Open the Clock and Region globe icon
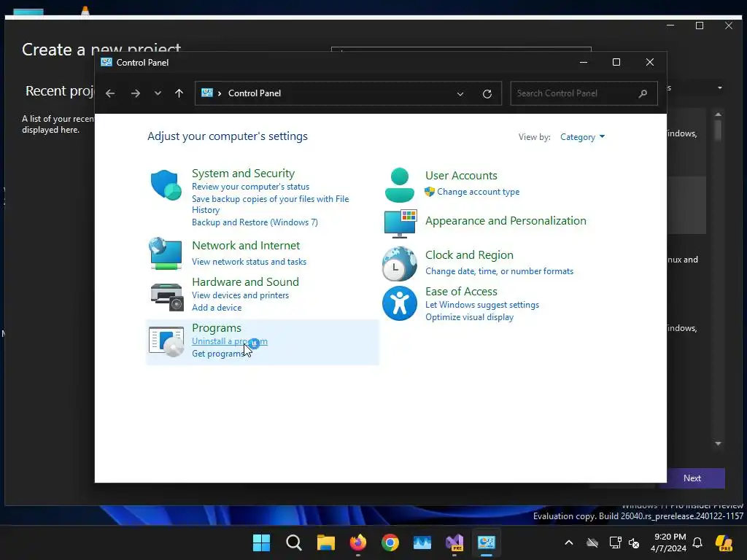This screenshot has height=560, width=747. tap(399, 264)
